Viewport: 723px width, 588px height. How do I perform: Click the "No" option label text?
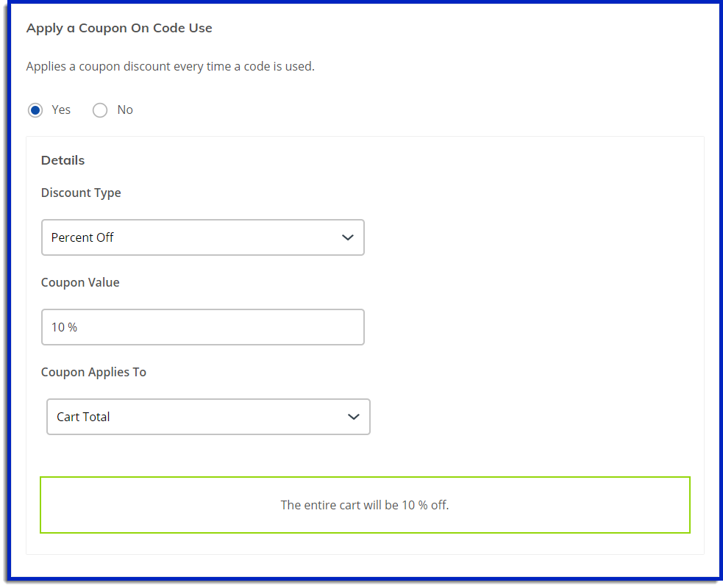click(x=125, y=110)
